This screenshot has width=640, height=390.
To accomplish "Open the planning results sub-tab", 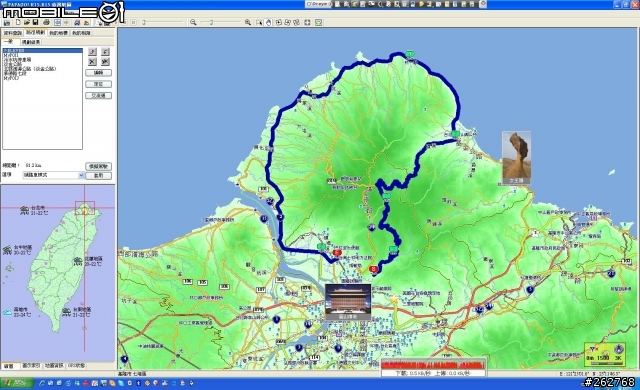I will coord(31,42).
